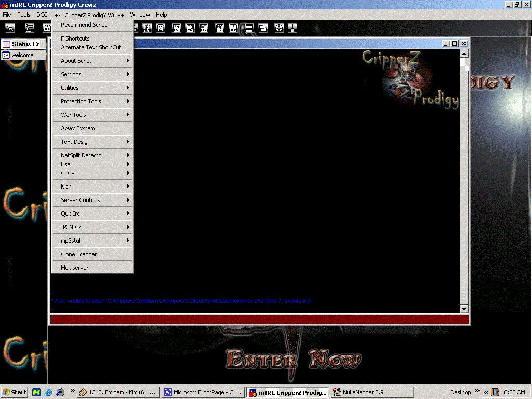Viewport: 532px width, 399px height.
Task: Expand the mp3stuff submenu
Action: pos(92,241)
